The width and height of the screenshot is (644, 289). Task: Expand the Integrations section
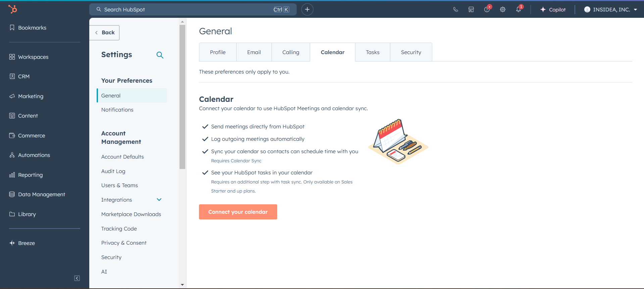coord(159,200)
